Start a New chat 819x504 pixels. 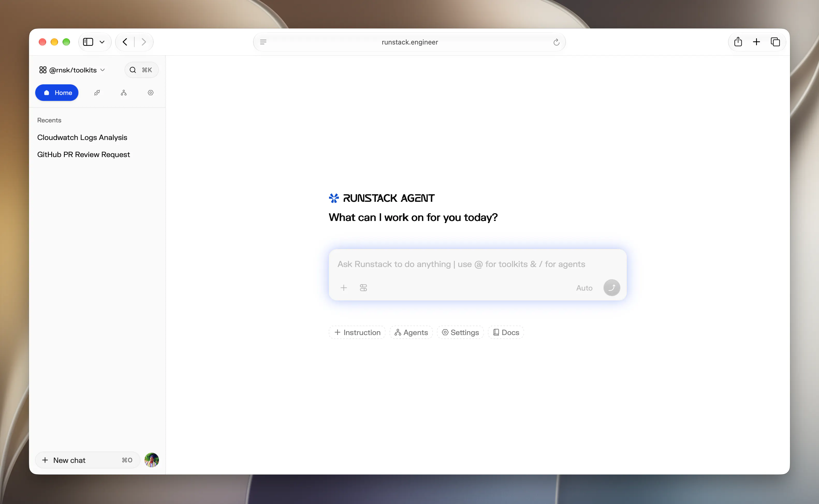click(x=87, y=460)
